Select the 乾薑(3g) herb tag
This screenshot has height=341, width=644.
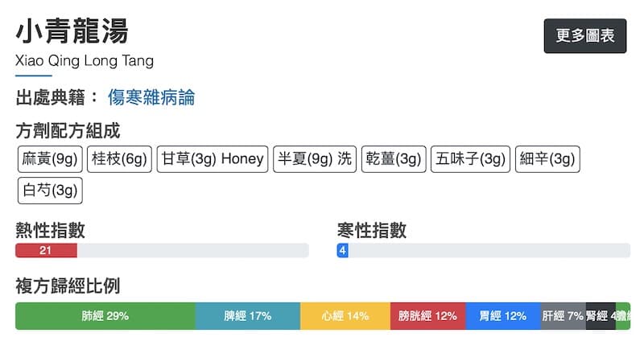393,159
